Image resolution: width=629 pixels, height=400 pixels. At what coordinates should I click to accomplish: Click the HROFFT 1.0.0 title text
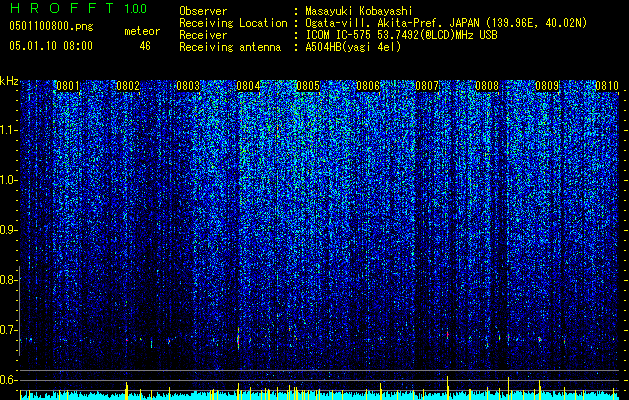pos(78,8)
